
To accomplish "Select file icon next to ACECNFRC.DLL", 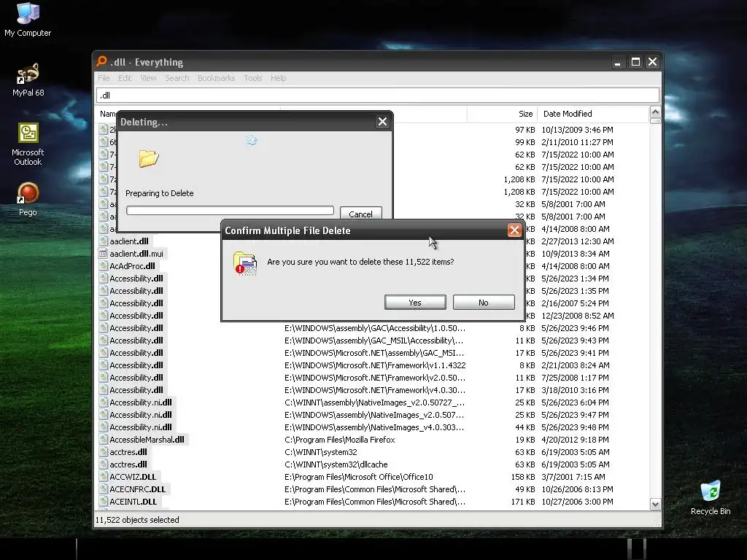I will click(x=103, y=489).
